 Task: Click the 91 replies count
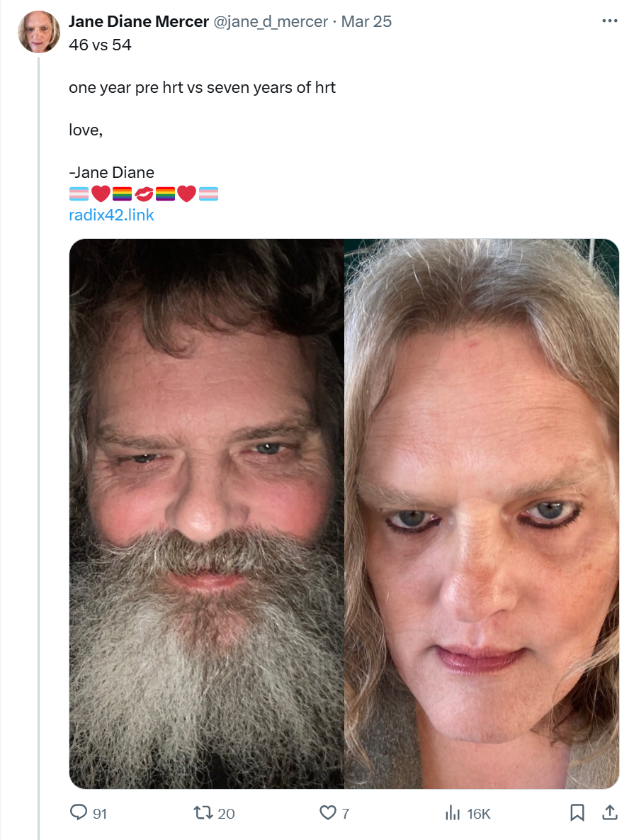tap(100, 814)
